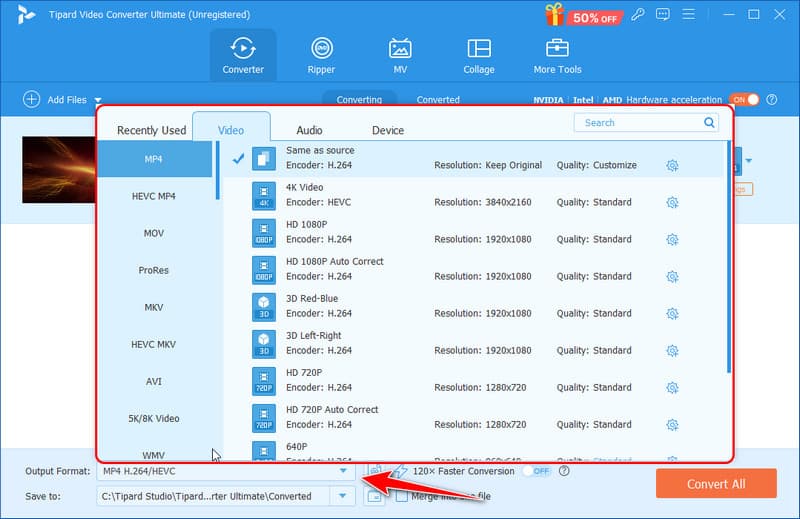Open the feedback chat icon
Screen dimensions: 800x519
[x=663, y=14]
